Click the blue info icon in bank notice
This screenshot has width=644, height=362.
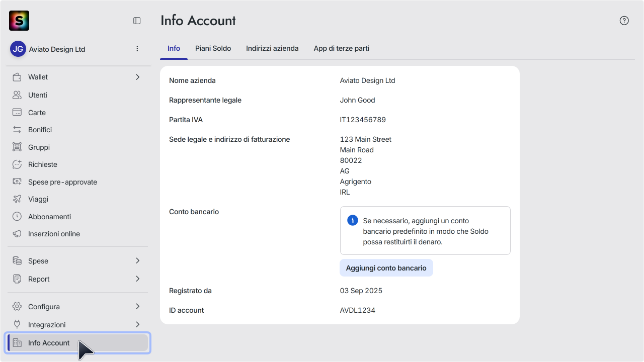tap(353, 221)
